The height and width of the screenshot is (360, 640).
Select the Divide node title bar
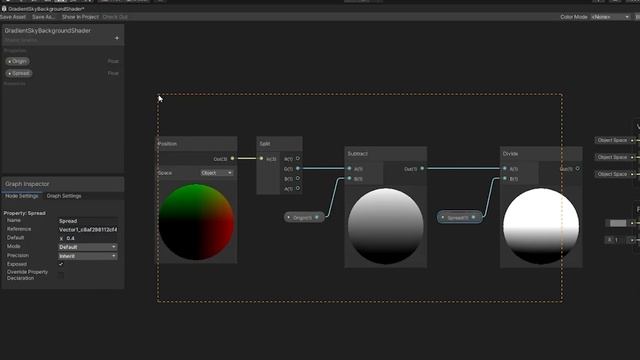point(541,153)
